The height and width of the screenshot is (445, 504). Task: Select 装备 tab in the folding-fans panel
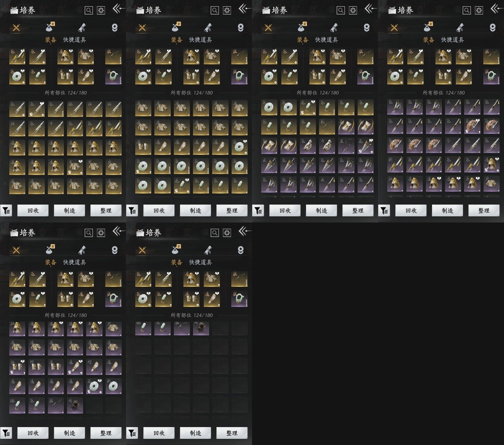[429, 40]
